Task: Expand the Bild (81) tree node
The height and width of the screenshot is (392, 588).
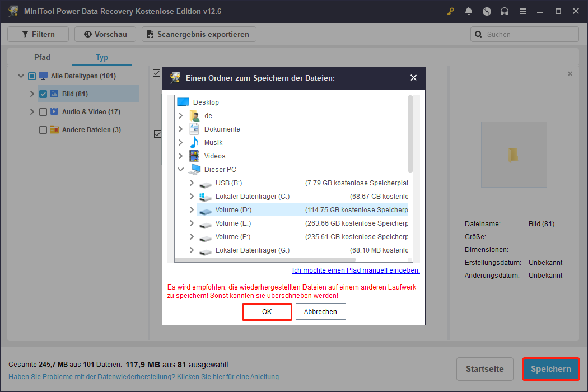Action: 32,94
